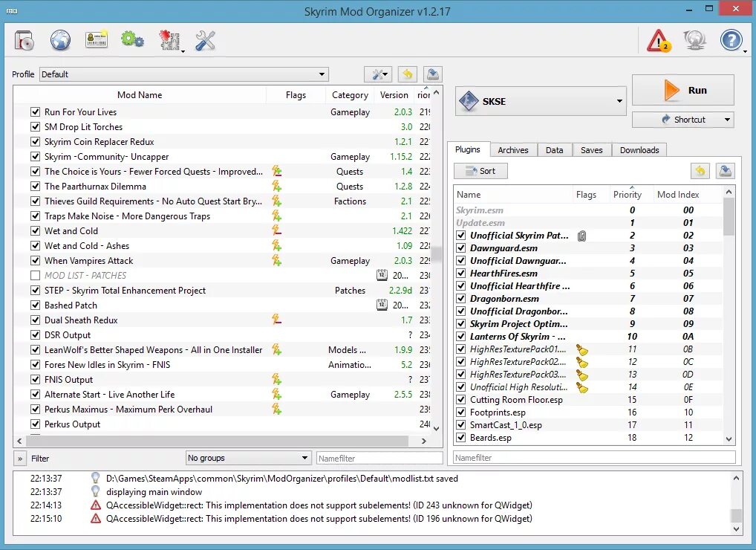Screen dimensions: 756x550
Task: Sort mods by Category column header
Action: click(350, 95)
